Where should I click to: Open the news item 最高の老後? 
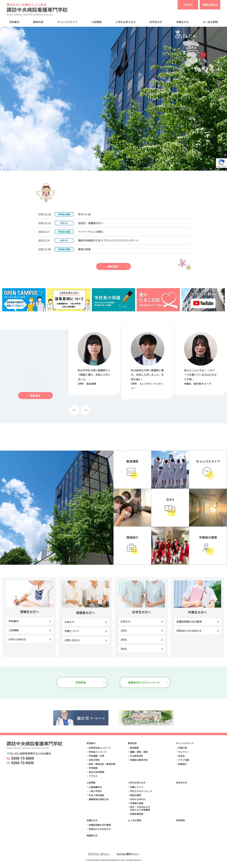pos(84,249)
